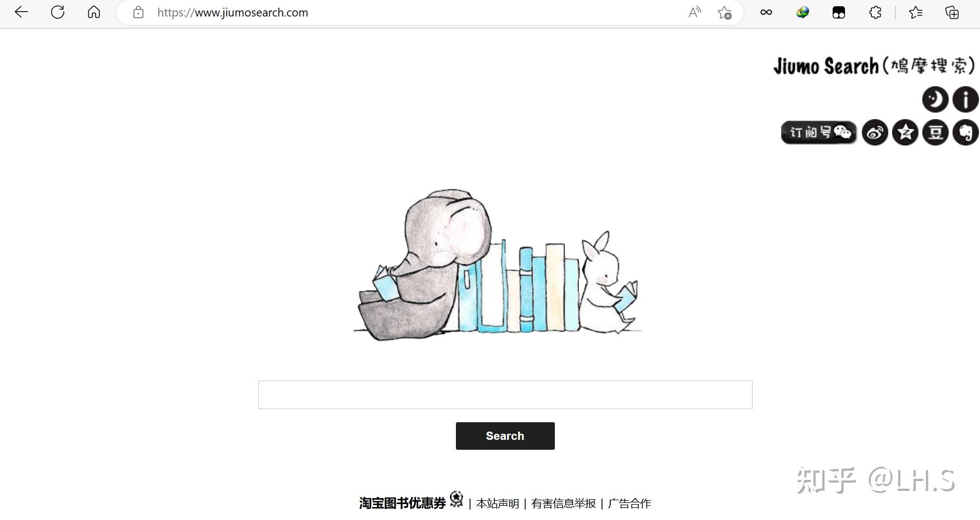This screenshot has width=980, height=520.
Task: Open the favorites list
Action: [916, 12]
